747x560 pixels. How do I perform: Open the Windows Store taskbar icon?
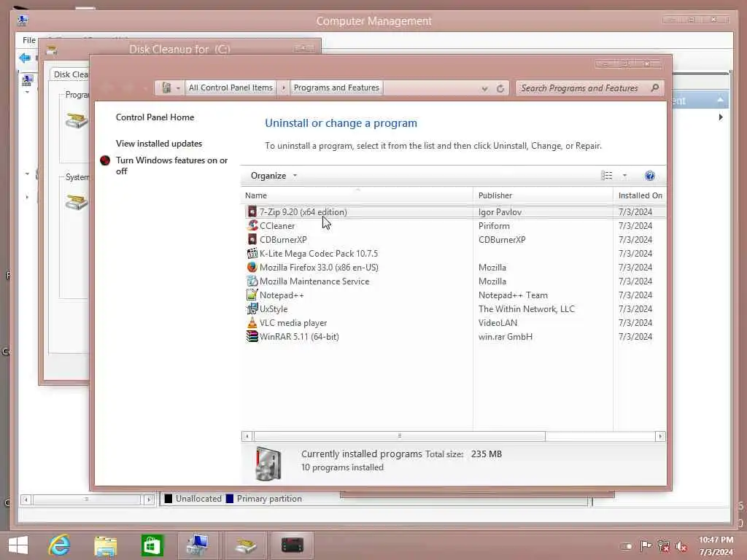point(152,545)
